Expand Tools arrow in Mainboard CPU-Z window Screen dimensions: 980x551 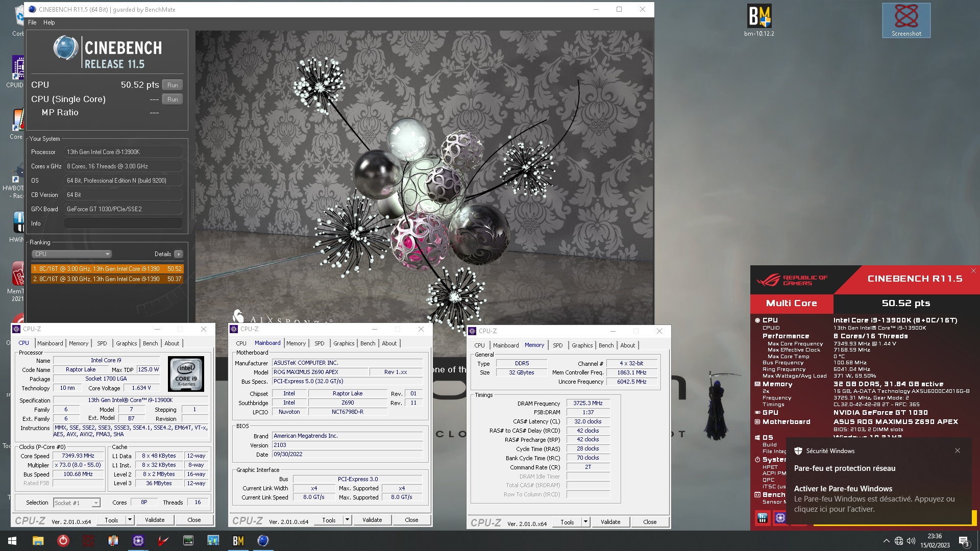[347, 520]
